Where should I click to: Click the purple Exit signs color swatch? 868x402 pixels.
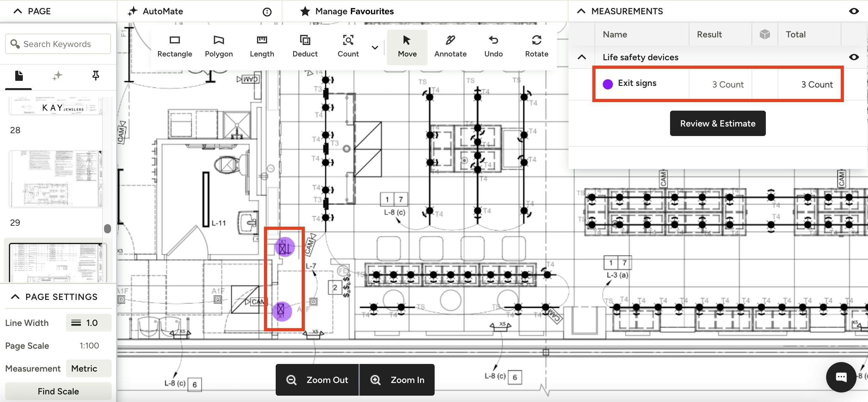pyautogui.click(x=608, y=84)
